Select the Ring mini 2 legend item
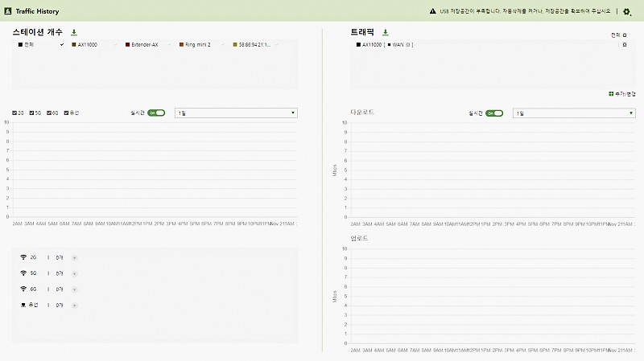644x361 pixels. click(197, 45)
